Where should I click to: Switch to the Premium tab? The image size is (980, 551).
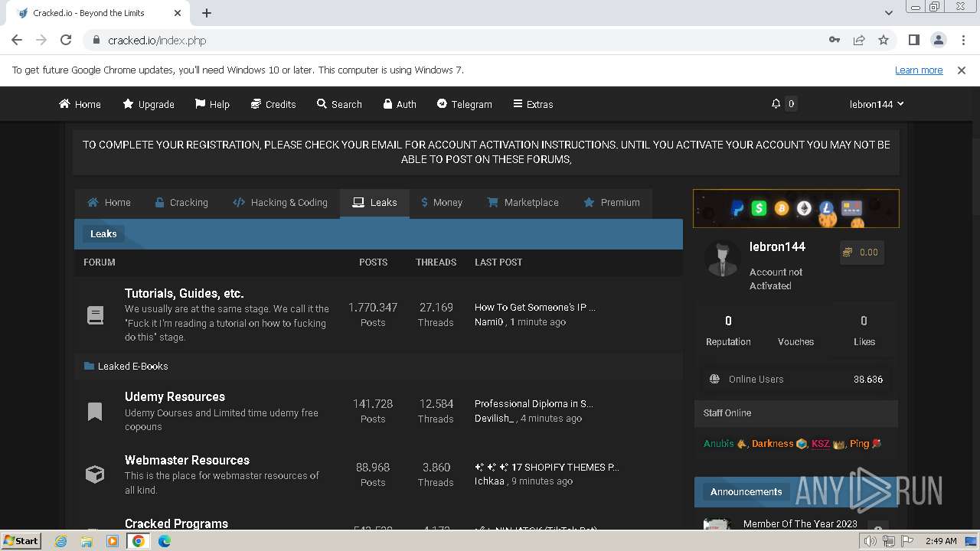[612, 203]
